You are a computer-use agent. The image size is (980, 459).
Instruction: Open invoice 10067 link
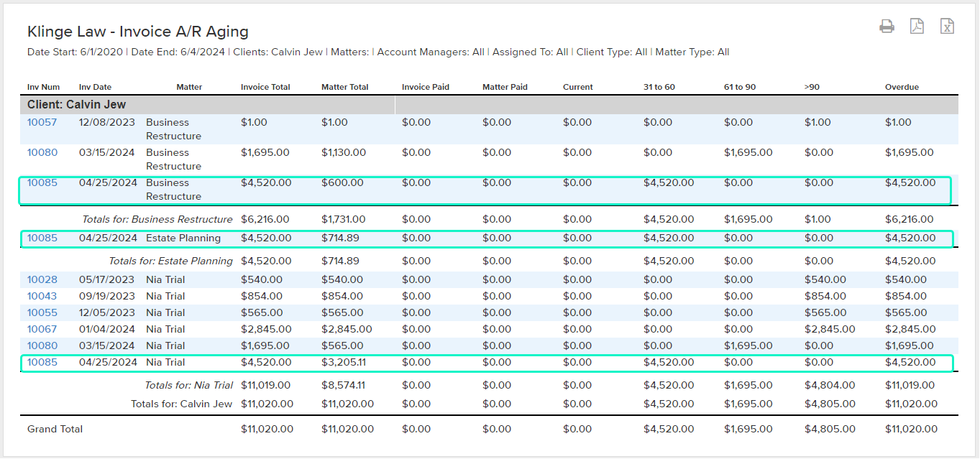point(42,329)
